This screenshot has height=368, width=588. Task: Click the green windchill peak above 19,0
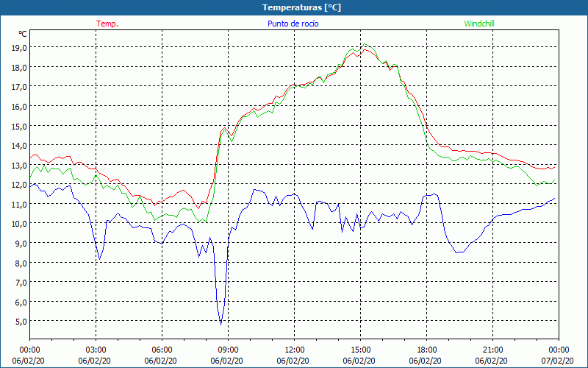click(x=365, y=44)
